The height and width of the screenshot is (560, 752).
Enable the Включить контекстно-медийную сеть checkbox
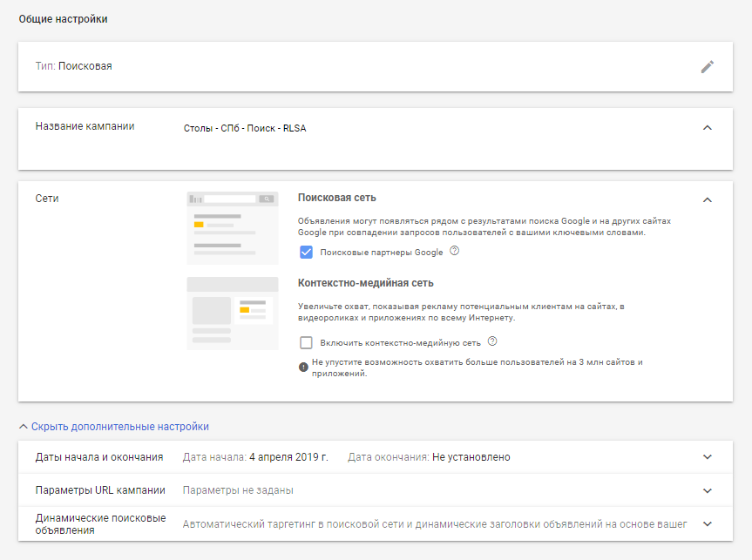coord(306,343)
